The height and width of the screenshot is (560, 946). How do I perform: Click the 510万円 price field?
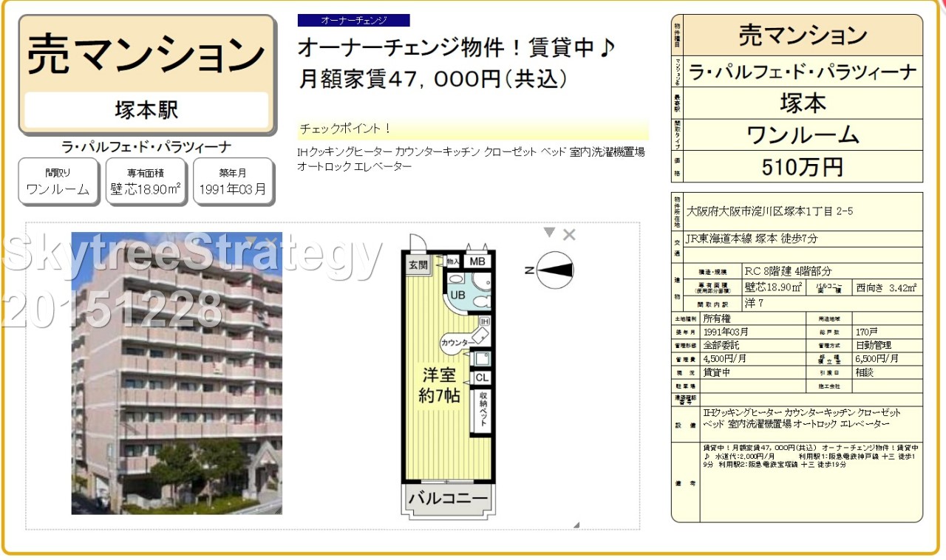[x=803, y=167]
